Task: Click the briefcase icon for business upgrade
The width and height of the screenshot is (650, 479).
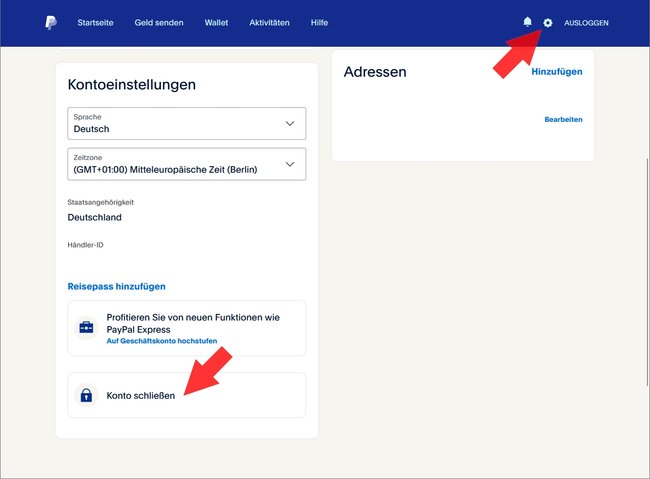Action: coord(86,328)
